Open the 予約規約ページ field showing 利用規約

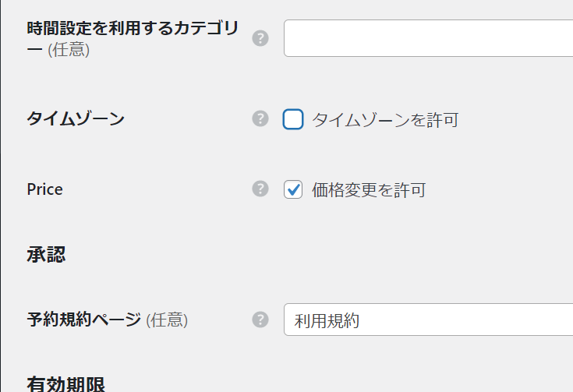[x=428, y=320]
